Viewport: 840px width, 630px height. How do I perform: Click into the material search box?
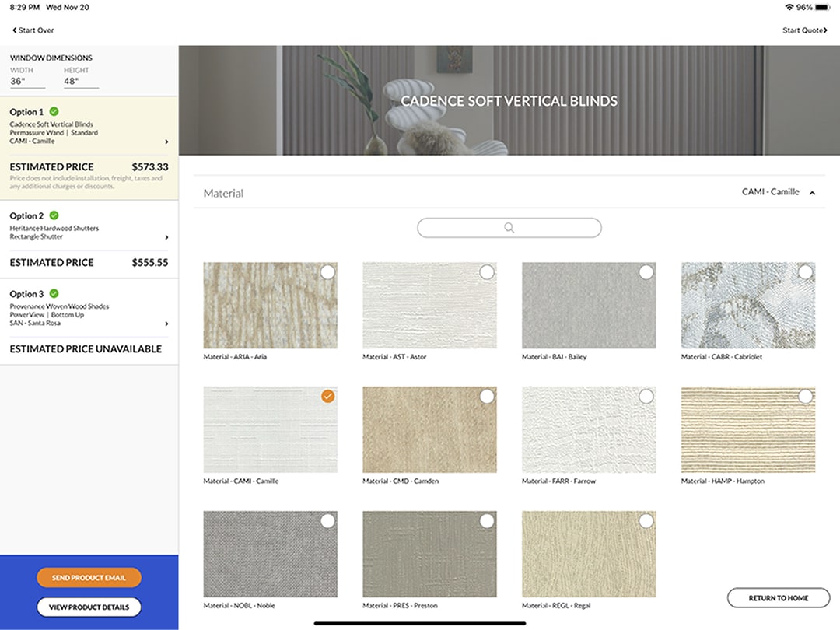coord(509,228)
